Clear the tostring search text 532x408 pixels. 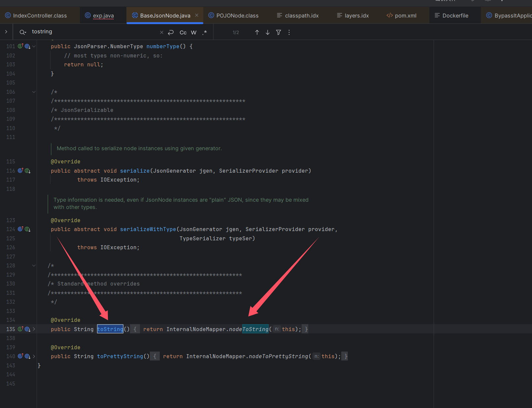(162, 32)
